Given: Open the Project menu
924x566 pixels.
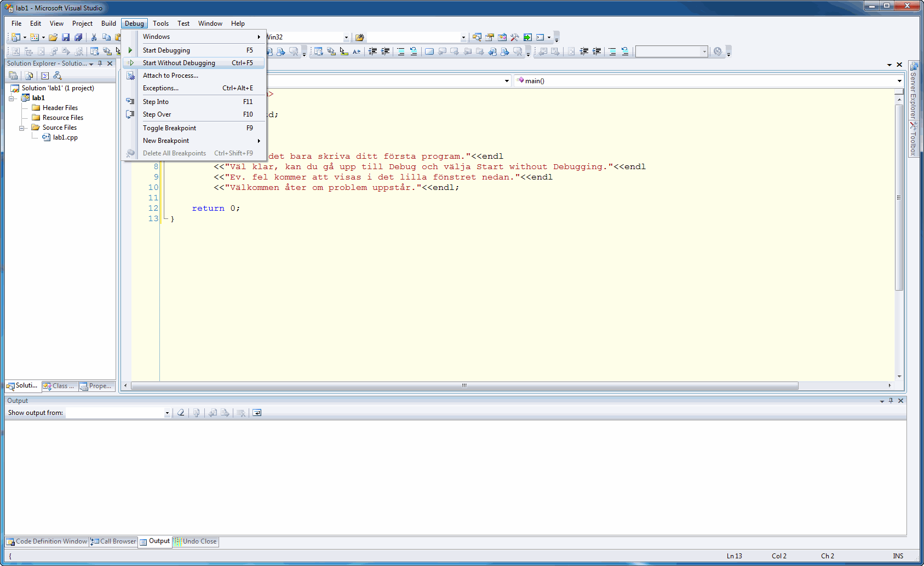Looking at the screenshot, I should click(x=82, y=24).
